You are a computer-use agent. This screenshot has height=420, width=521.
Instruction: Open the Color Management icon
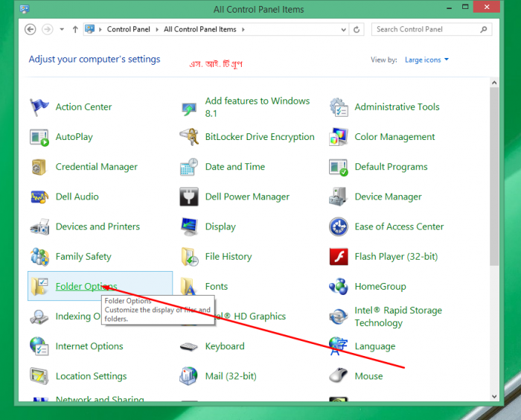(339, 137)
